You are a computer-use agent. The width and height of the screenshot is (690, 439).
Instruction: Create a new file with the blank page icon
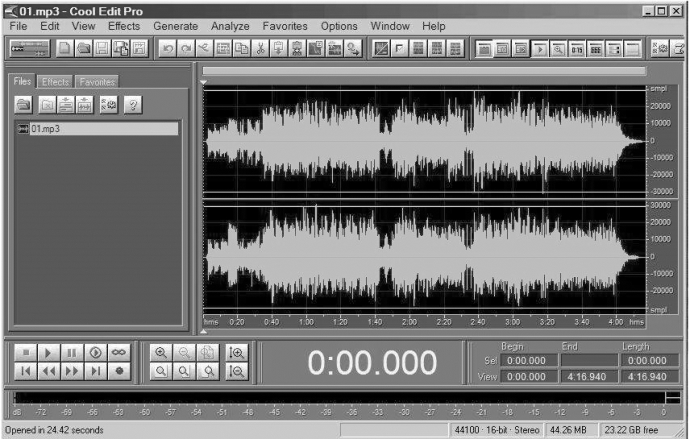(65, 48)
